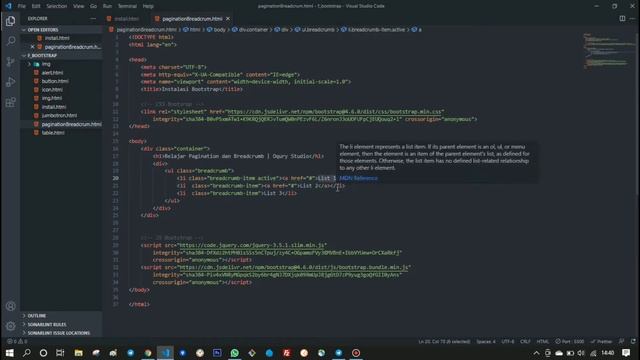640x360 pixels.
Task: Expand SonarLint Issue Locations panel
Action: tap(61, 333)
